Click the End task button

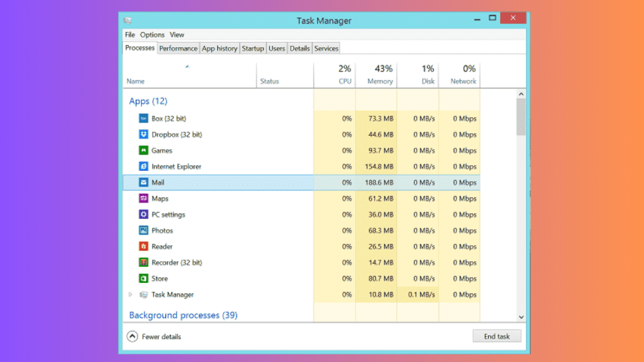click(497, 337)
